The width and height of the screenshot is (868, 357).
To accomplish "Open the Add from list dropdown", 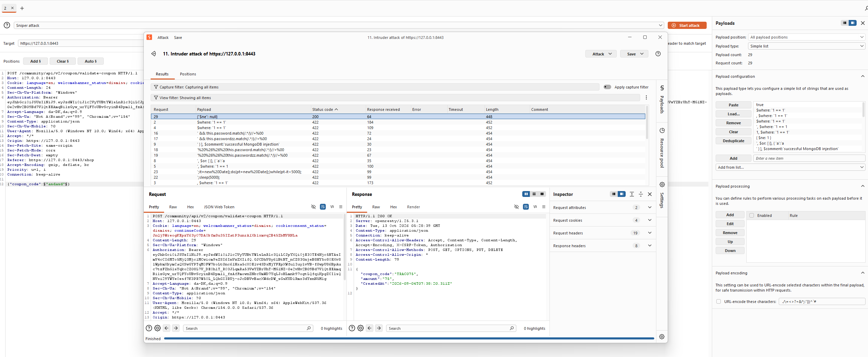I will [x=790, y=167].
